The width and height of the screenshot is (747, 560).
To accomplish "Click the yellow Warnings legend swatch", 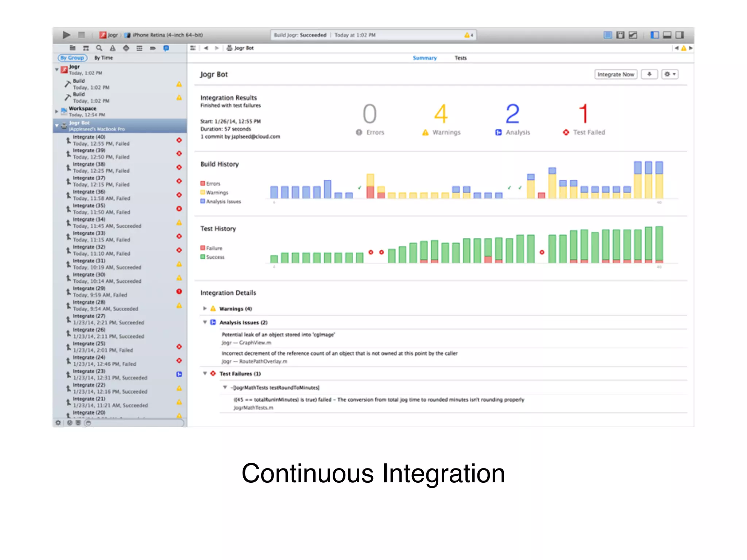I will coord(202,192).
